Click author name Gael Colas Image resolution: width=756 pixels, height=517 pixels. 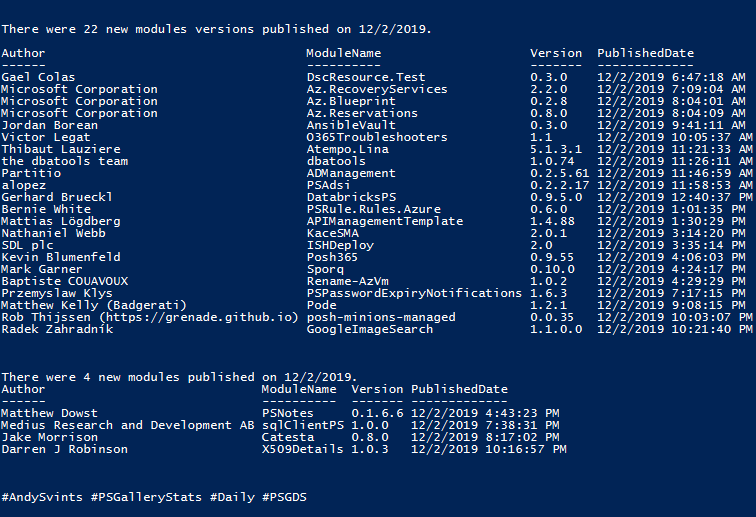(38, 77)
